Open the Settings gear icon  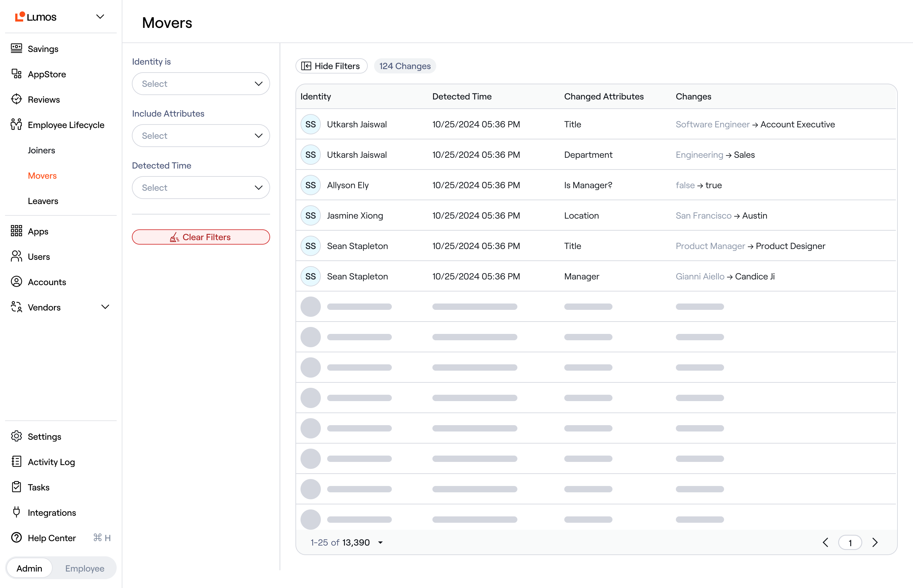coord(16,436)
